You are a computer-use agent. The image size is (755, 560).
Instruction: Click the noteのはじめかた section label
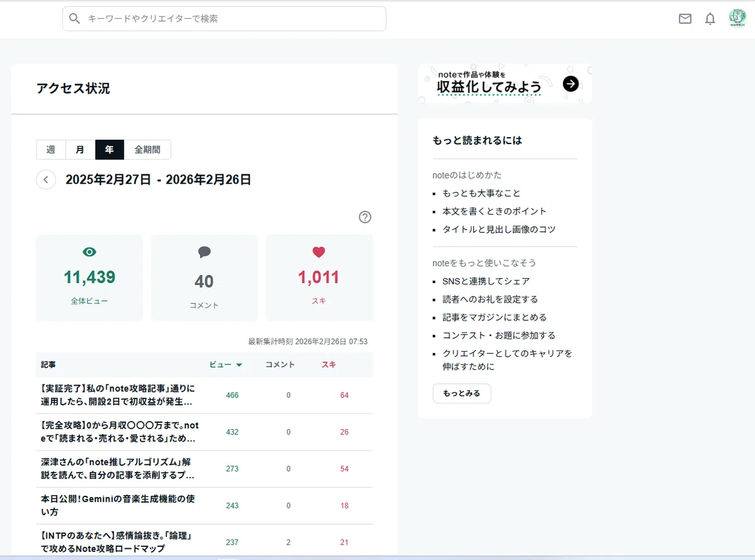[467, 175]
